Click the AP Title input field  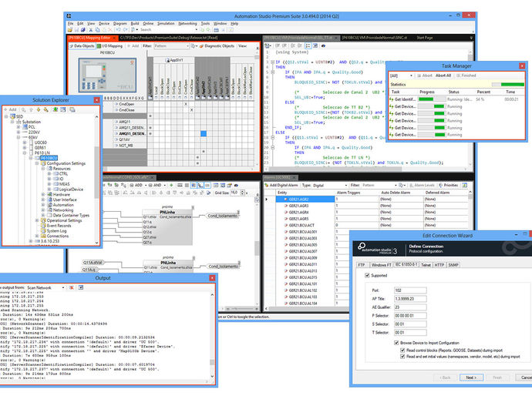point(410,299)
